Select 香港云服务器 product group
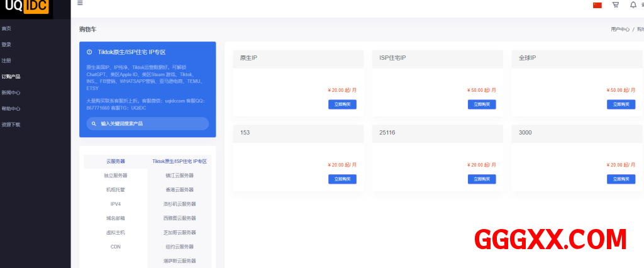Image resolution: width=644 pixels, height=268 pixels. point(179,190)
